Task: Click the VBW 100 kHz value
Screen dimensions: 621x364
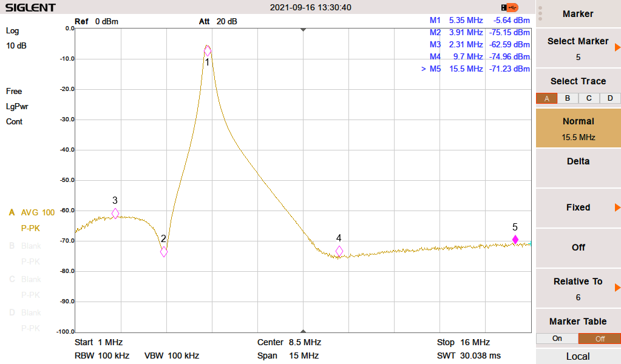Action: pyautogui.click(x=172, y=356)
